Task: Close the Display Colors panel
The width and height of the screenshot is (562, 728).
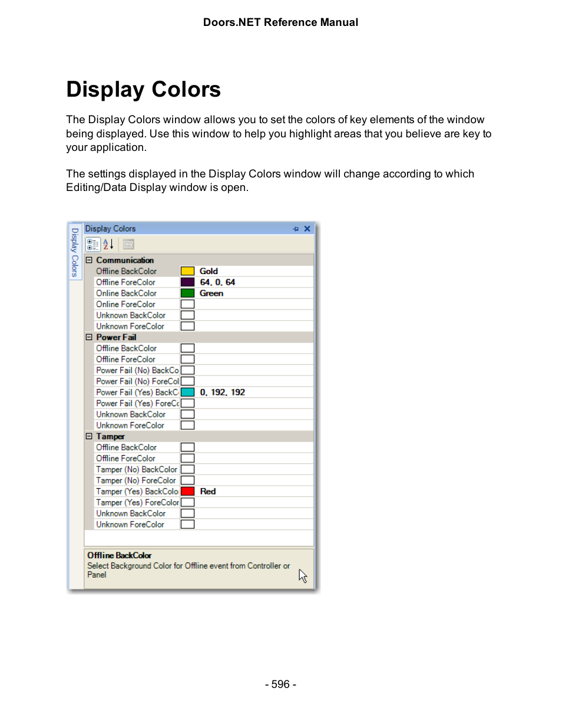Action: click(x=307, y=229)
